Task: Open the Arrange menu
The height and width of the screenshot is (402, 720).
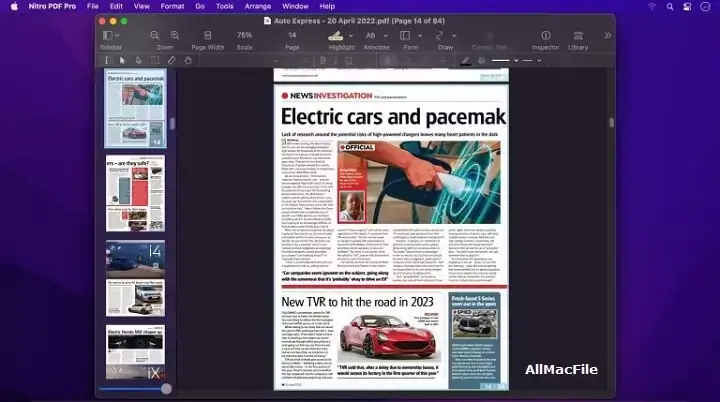Action: 258,6
